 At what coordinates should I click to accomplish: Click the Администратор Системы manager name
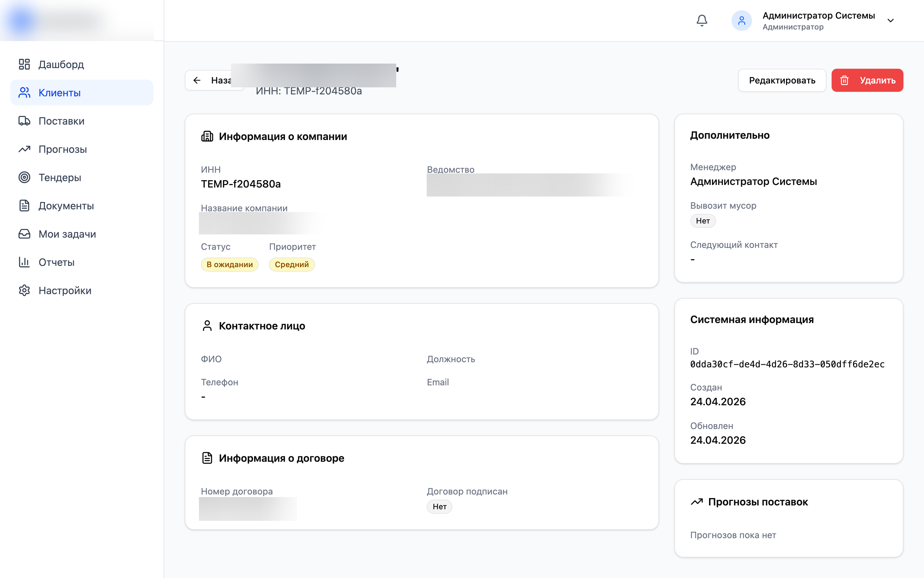point(753,181)
